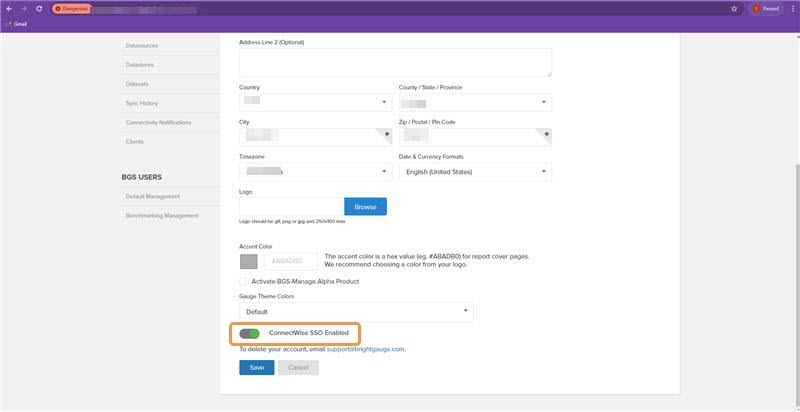Open Benchmarking Management under BGS Users
The width and height of the screenshot is (800, 412).
tap(162, 216)
